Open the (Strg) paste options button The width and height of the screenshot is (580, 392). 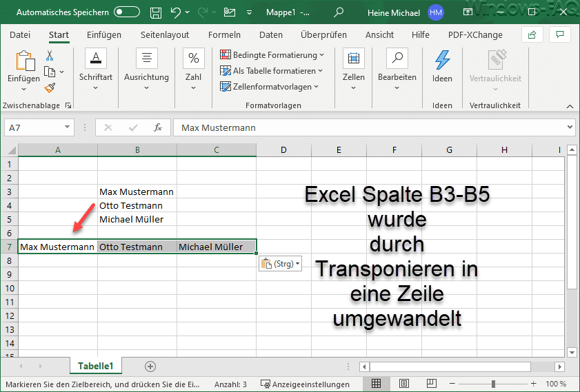tap(281, 264)
